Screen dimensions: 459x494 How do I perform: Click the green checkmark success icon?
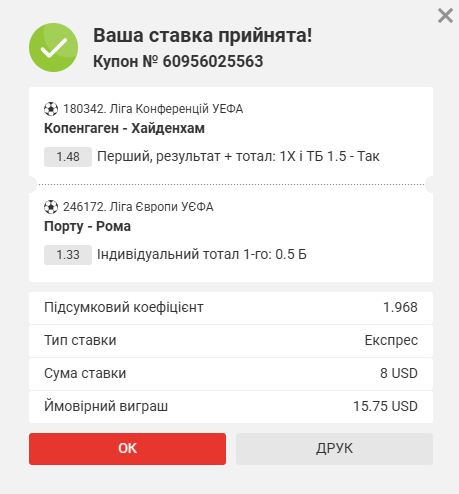[x=54, y=48]
